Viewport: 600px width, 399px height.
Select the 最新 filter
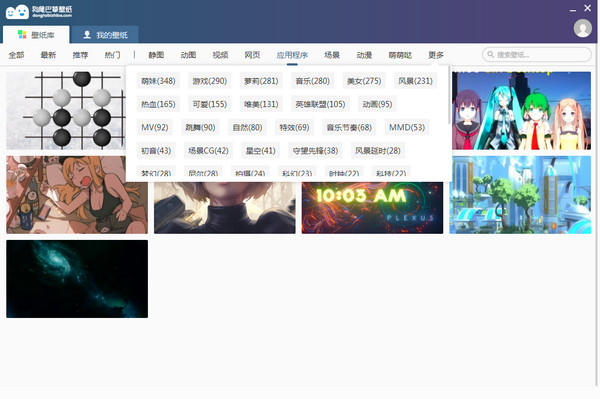click(x=48, y=55)
